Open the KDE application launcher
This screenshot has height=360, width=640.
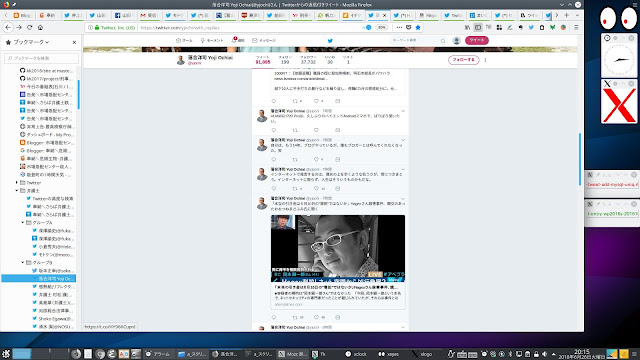click(x=6, y=354)
